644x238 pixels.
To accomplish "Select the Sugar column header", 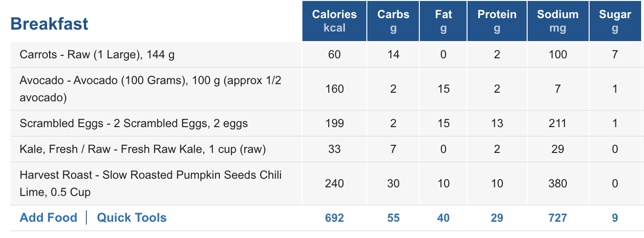I will coord(615,21).
